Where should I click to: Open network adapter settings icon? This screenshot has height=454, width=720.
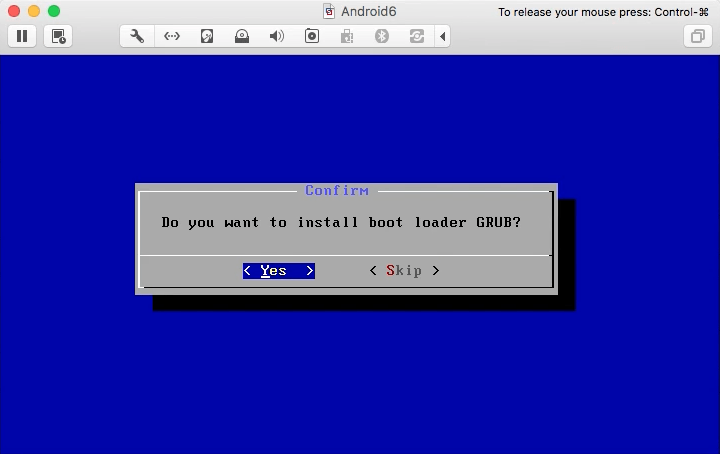point(172,36)
